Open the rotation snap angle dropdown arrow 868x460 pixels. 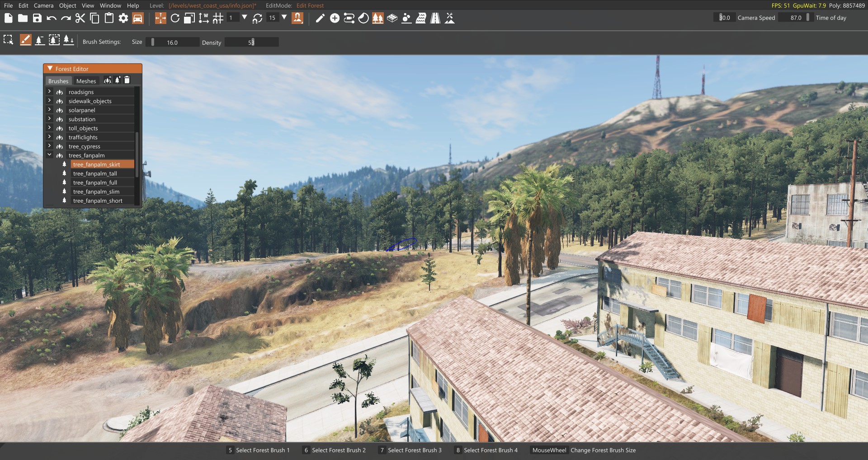coord(284,18)
